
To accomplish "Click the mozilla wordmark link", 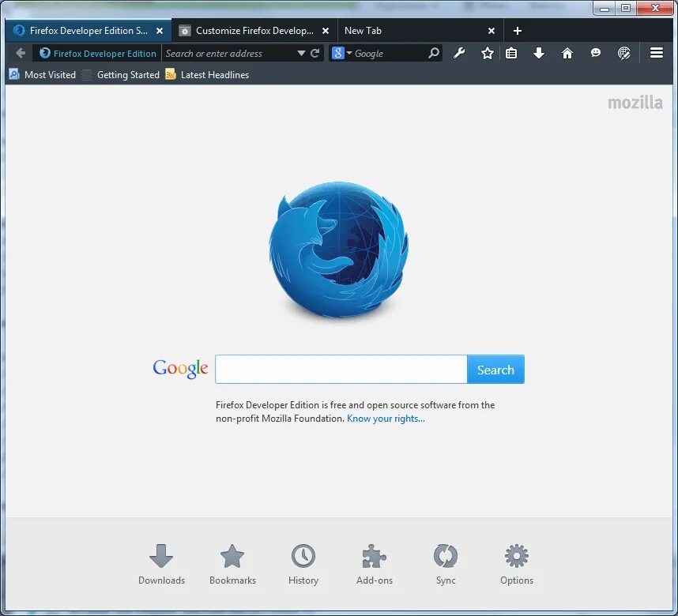I will (x=635, y=103).
